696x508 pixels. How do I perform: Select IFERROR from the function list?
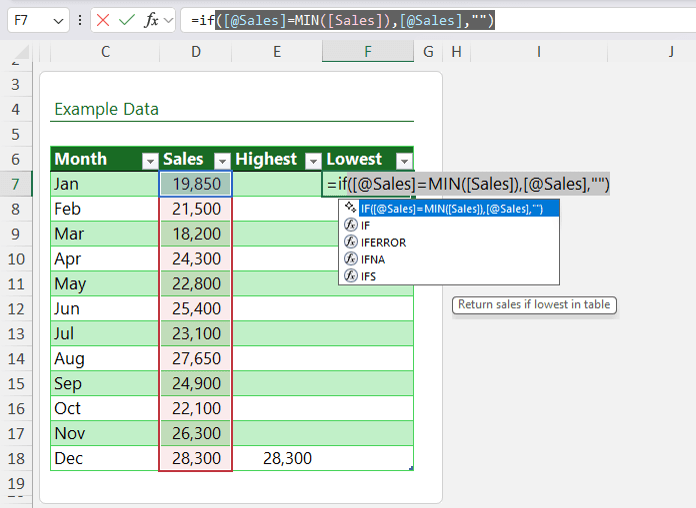(x=384, y=242)
